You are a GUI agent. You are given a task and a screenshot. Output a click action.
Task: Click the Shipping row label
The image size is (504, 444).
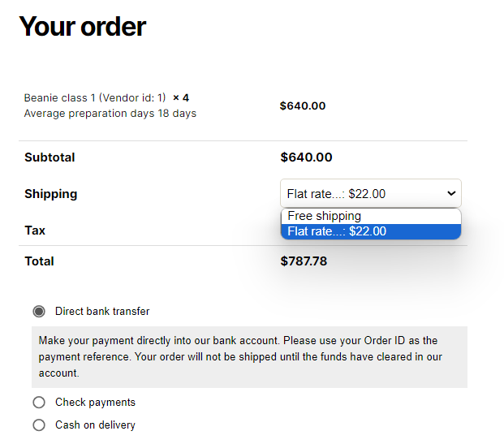point(51,194)
